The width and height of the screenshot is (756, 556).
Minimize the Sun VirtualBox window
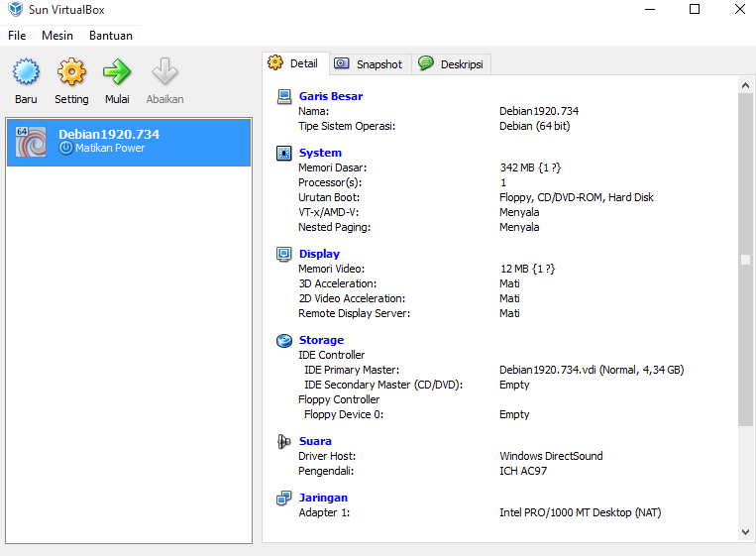[x=650, y=9]
